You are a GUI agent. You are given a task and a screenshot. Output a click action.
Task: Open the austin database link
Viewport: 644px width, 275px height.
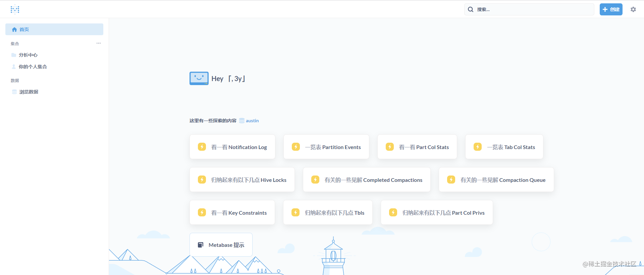(252, 121)
